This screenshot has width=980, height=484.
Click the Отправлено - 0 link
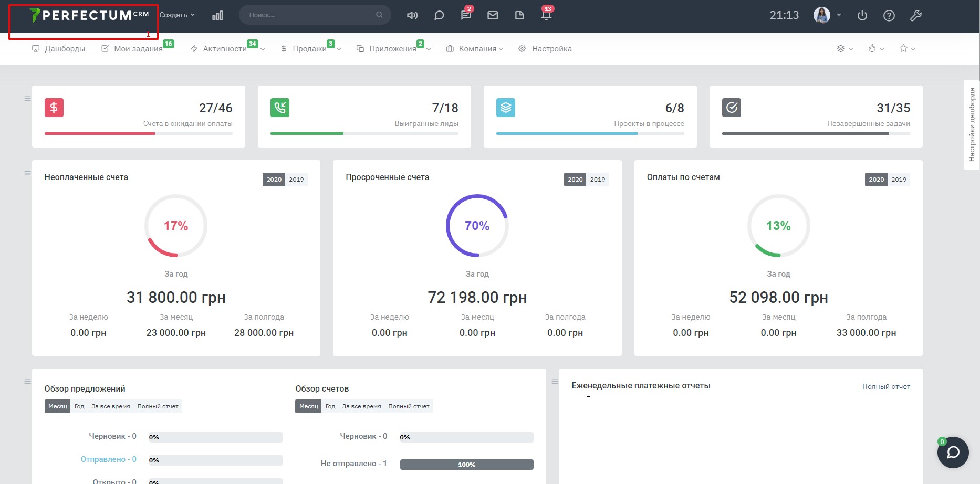108,459
